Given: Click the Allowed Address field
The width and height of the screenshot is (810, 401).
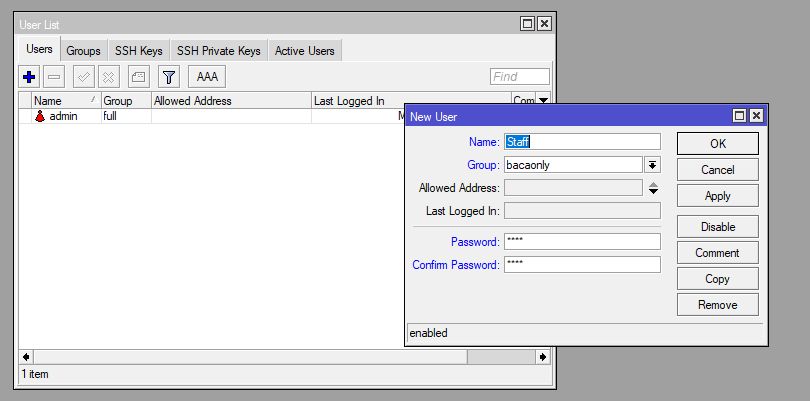Looking at the screenshot, I should click(573, 188).
